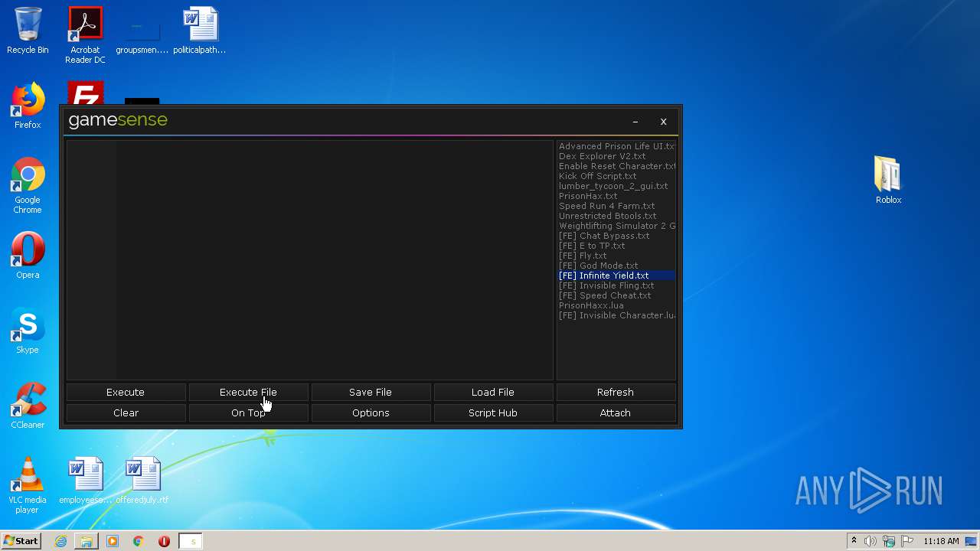Close the gamesense window
This screenshot has width=980, height=551.
point(664,121)
